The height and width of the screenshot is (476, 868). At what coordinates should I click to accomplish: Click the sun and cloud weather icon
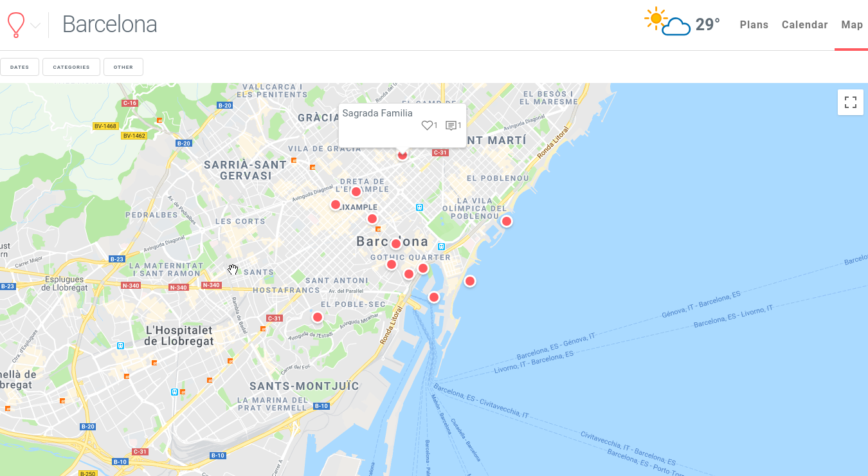coord(667,22)
